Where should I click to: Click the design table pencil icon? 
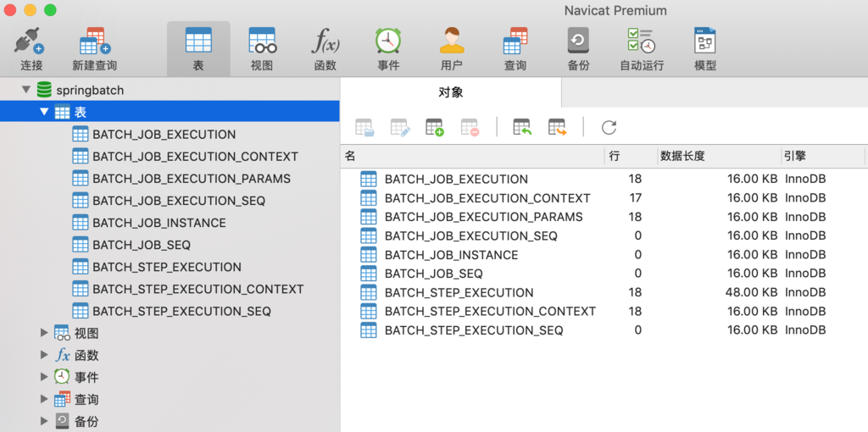pyautogui.click(x=400, y=127)
